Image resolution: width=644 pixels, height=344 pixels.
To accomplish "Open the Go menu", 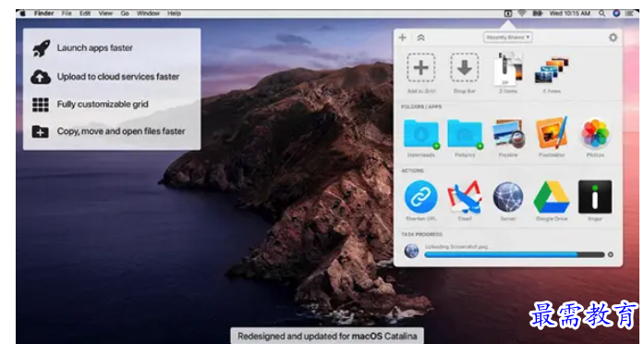I will coord(125,14).
